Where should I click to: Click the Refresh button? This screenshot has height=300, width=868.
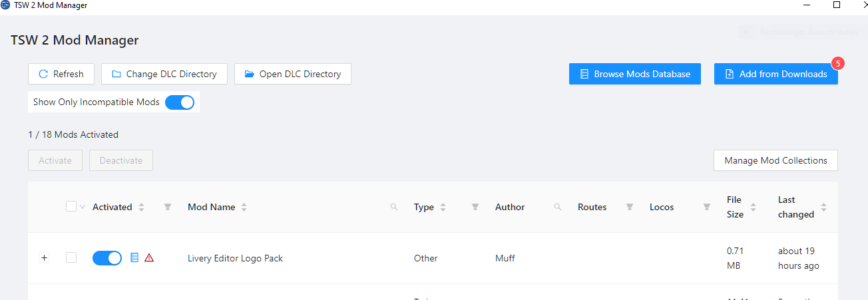pos(61,74)
